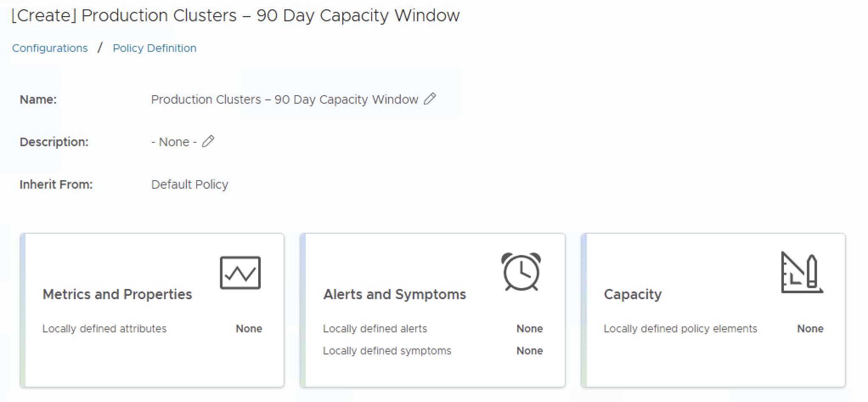Click the Default Policy inherit value

[x=190, y=184]
